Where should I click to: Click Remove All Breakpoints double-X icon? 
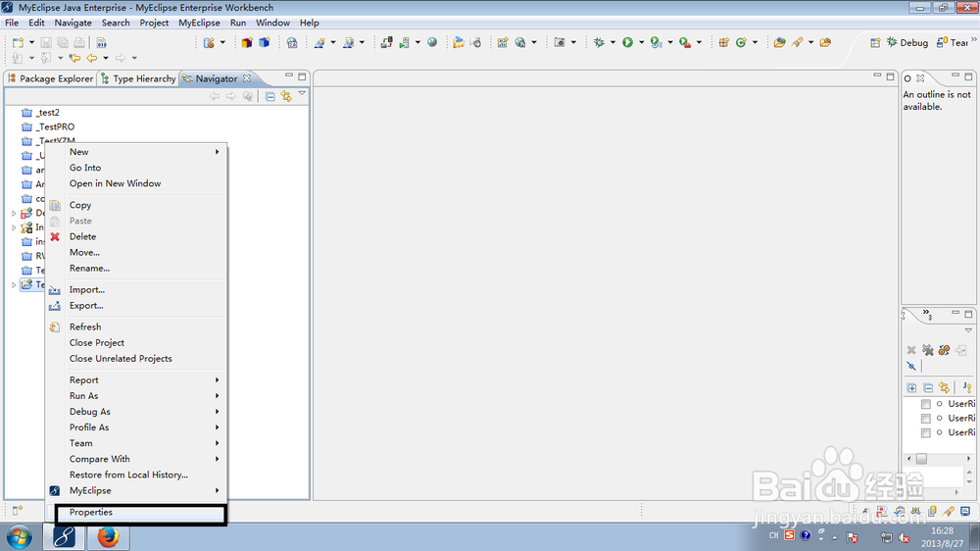click(927, 350)
